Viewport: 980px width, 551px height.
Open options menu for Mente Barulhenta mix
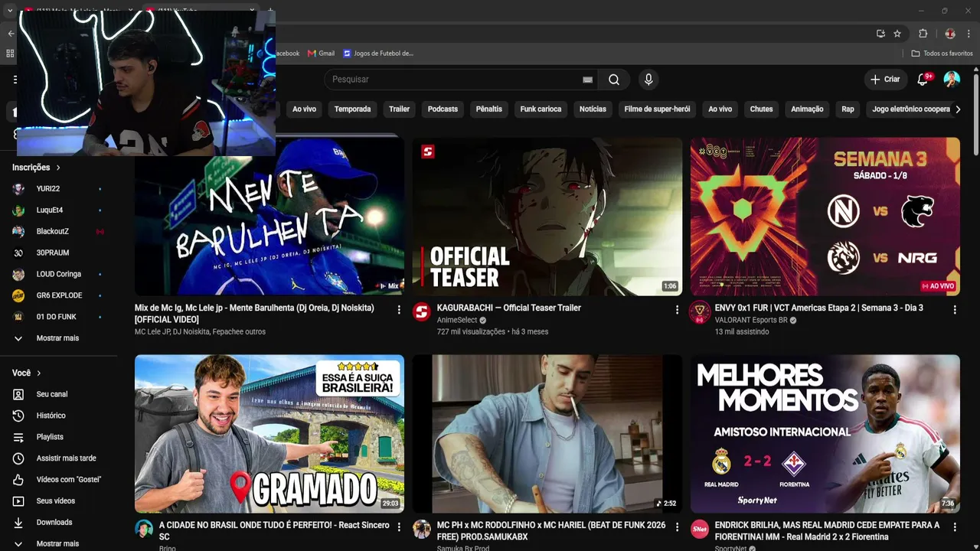399,310
